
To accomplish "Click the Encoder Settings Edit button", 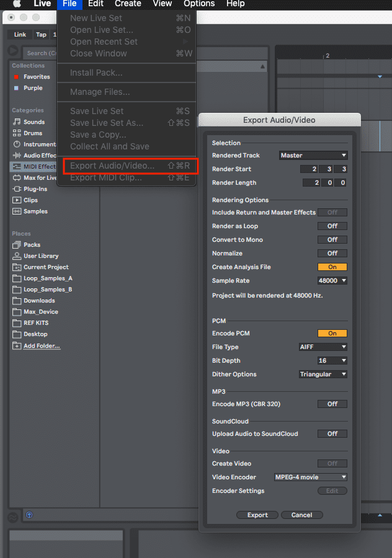I will point(332,491).
